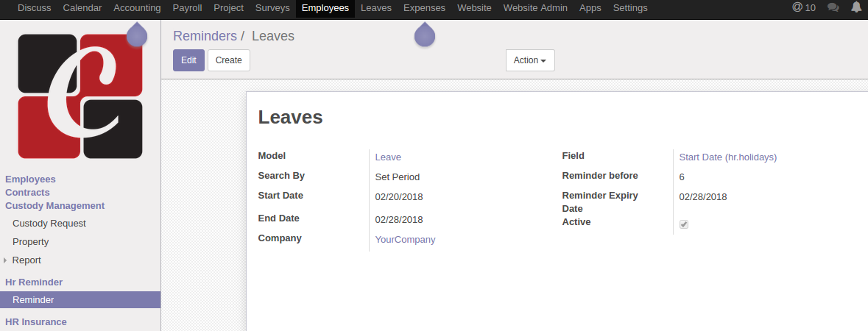Image resolution: width=868 pixels, height=331 pixels.
Task: Select Custody Request in sidebar
Action: click(x=49, y=224)
